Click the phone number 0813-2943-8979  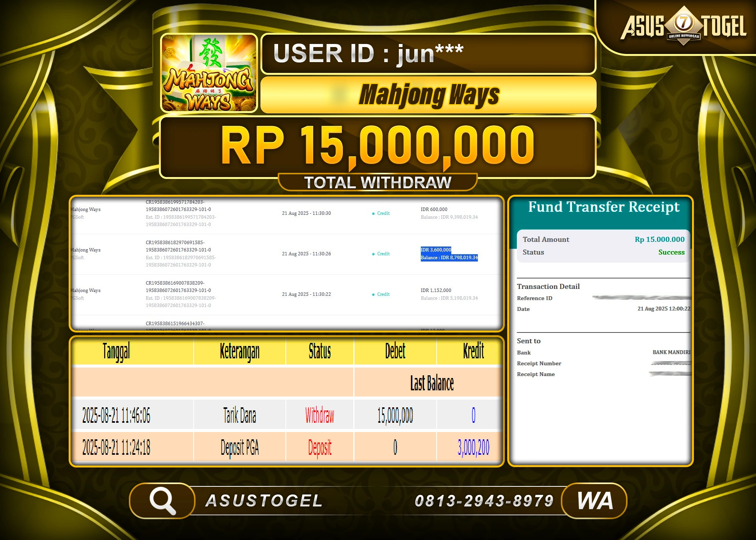pos(483,500)
